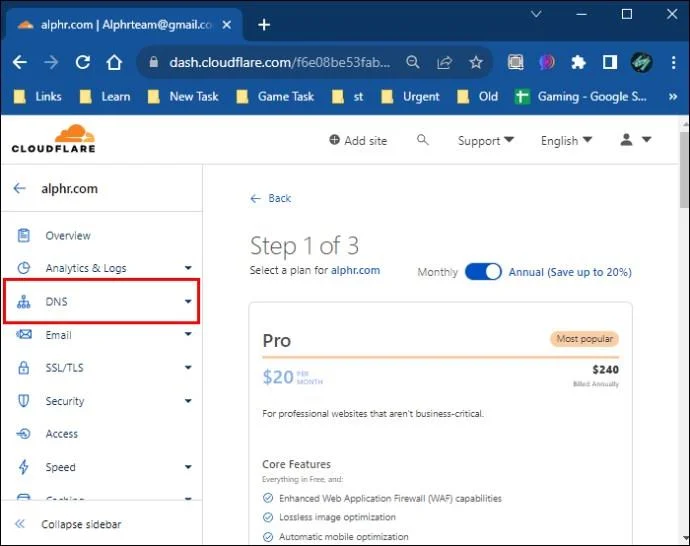Click the Back link above Step 1
Viewport: 690px width, 546px height.
click(270, 198)
